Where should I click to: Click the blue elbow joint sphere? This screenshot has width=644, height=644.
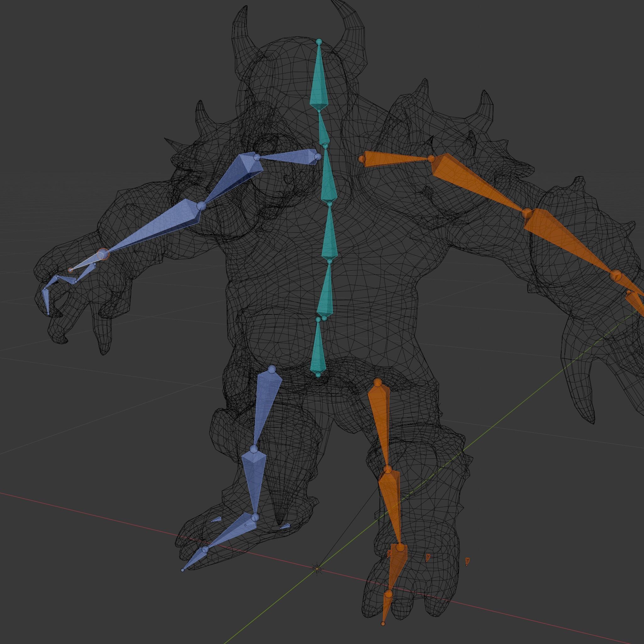click(x=201, y=206)
